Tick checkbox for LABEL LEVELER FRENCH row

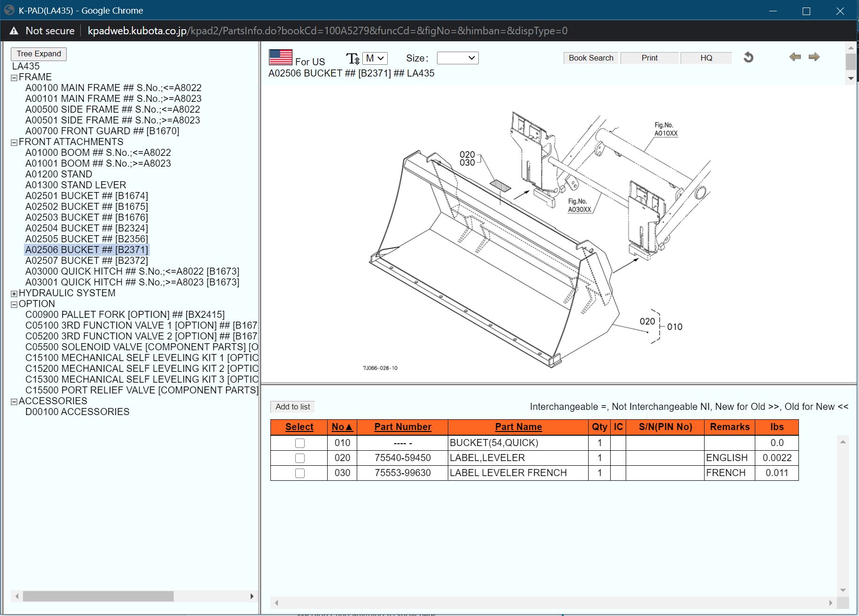[299, 473]
